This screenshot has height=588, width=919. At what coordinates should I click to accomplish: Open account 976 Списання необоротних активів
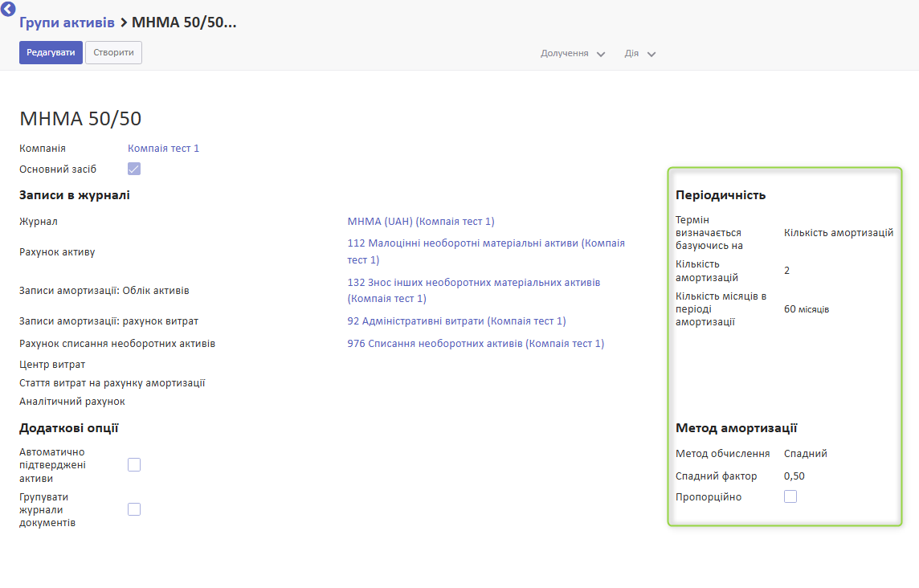point(476,344)
